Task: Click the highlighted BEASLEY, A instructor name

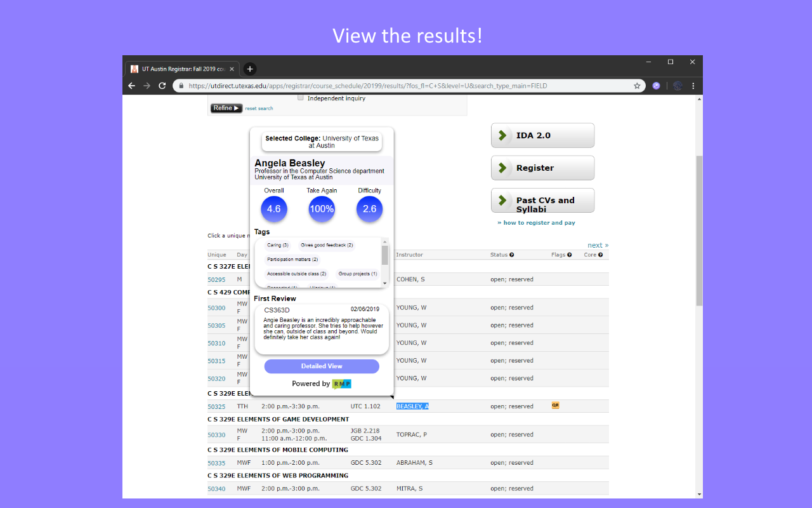Action: click(412, 406)
